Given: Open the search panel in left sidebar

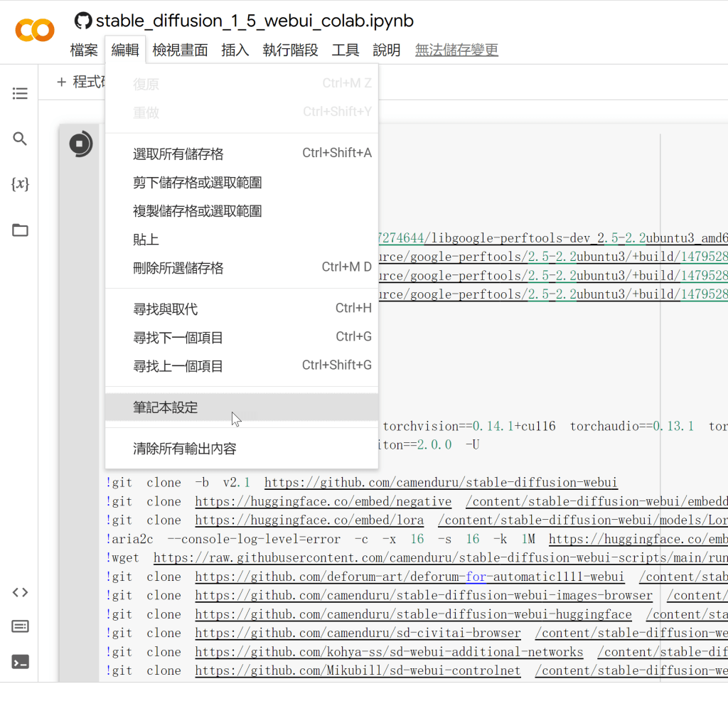Looking at the screenshot, I should [x=20, y=139].
